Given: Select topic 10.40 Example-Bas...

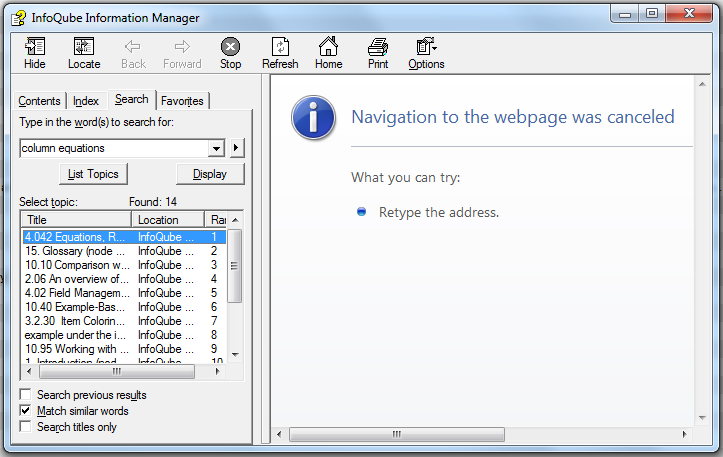Looking at the screenshot, I should [x=124, y=307].
